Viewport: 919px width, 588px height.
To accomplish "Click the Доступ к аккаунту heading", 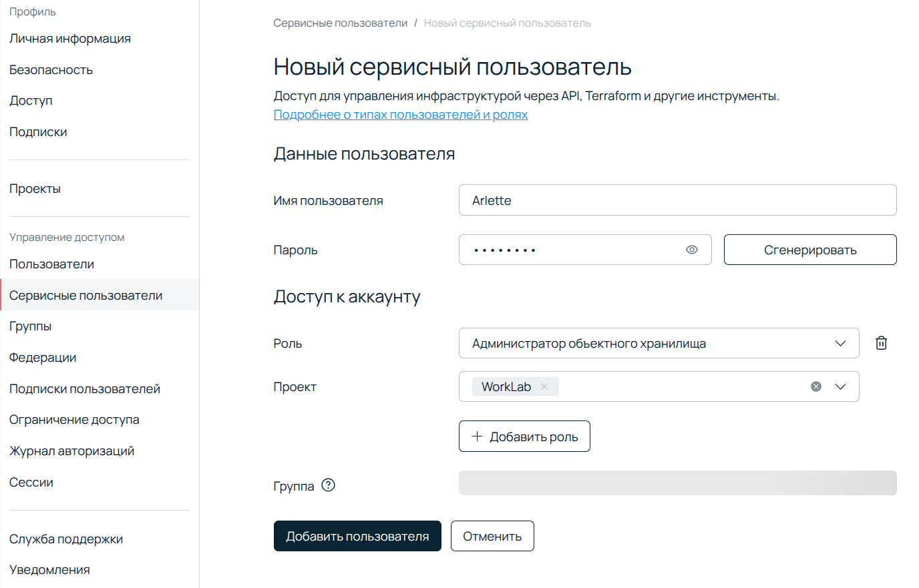I will [x=347, y=297].
